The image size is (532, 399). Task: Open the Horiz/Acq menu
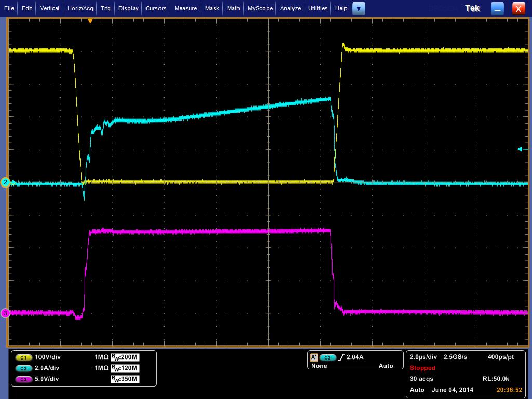(x=81, y=8)
